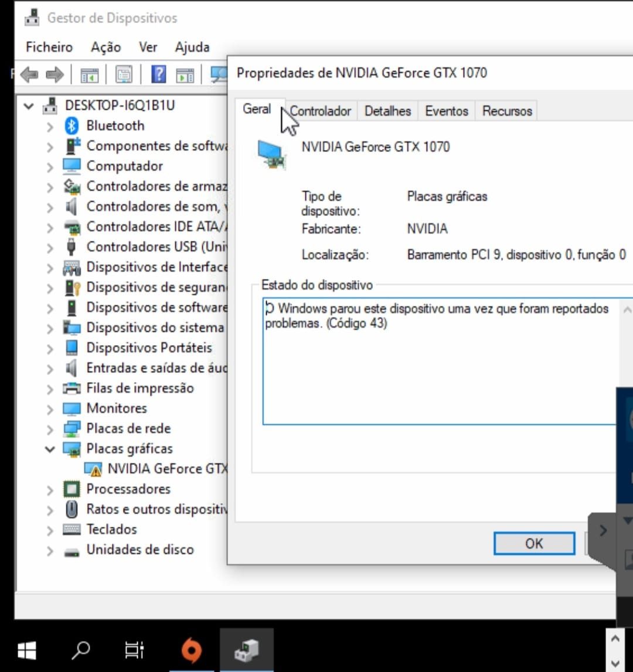Click the properties toolbar icon

point(124,75)
